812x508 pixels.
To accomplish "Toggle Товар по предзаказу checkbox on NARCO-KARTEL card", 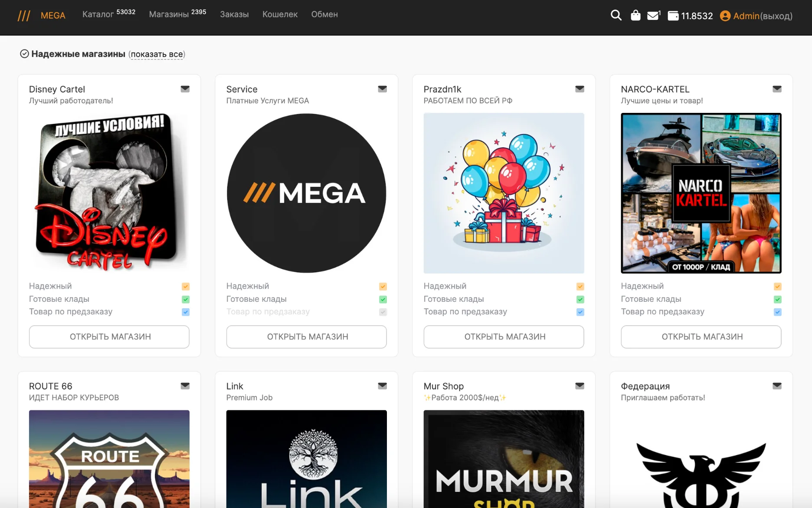I will click(x=778, y=312).
